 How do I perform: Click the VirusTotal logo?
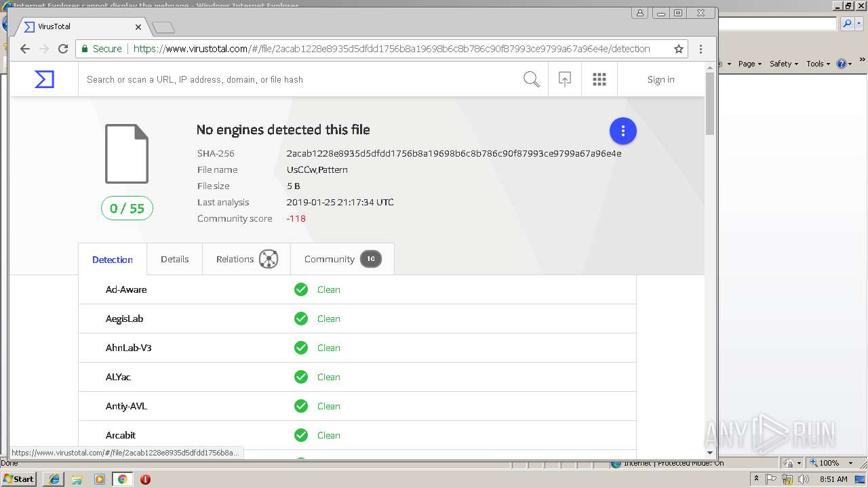pyautogui.click(x=44, y=79)
